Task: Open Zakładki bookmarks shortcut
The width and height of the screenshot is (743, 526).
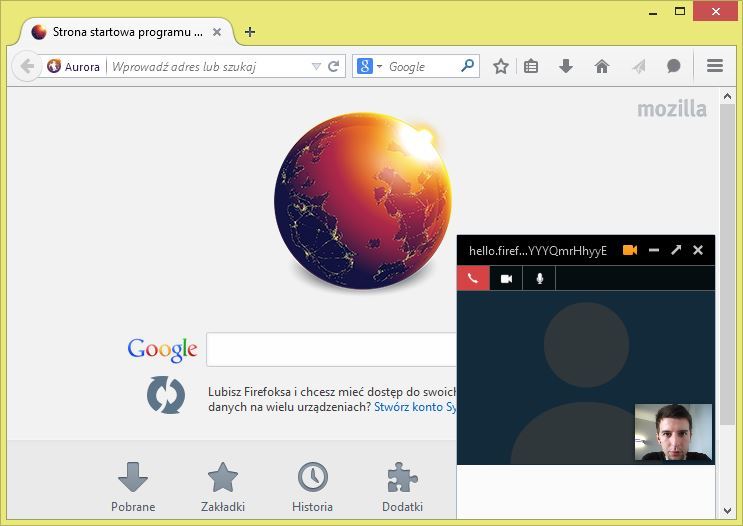Action: pyautogui.click(x=223, y=487)
